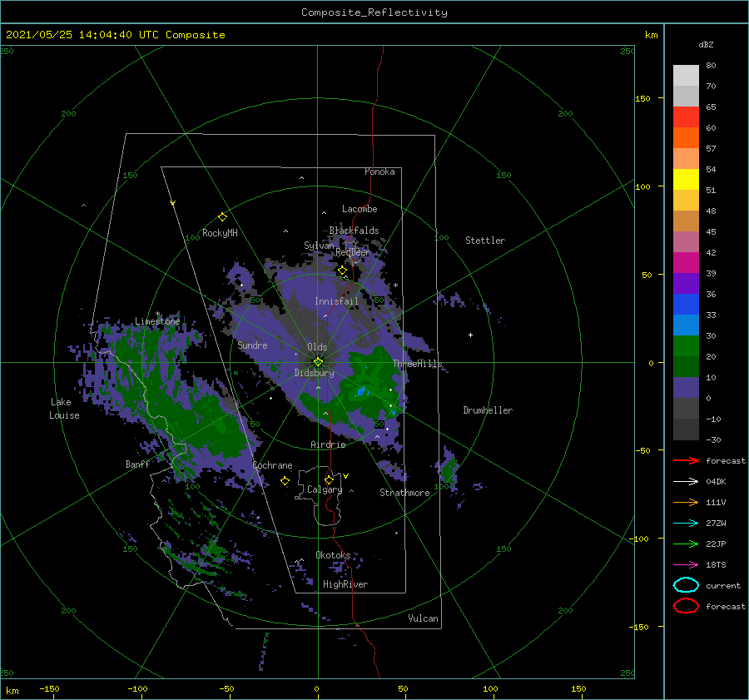Click the Lake Louise label
Viewport: 749px width, 700px height.
64,409
